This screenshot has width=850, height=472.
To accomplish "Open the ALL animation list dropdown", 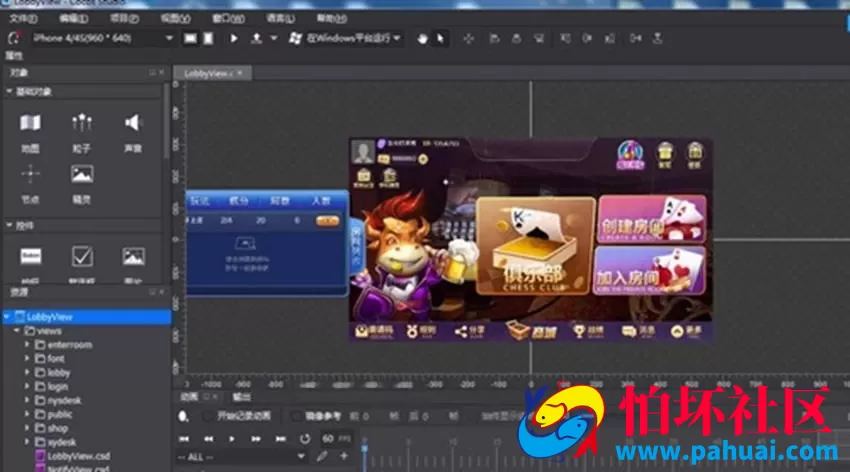I will [241, 457].
